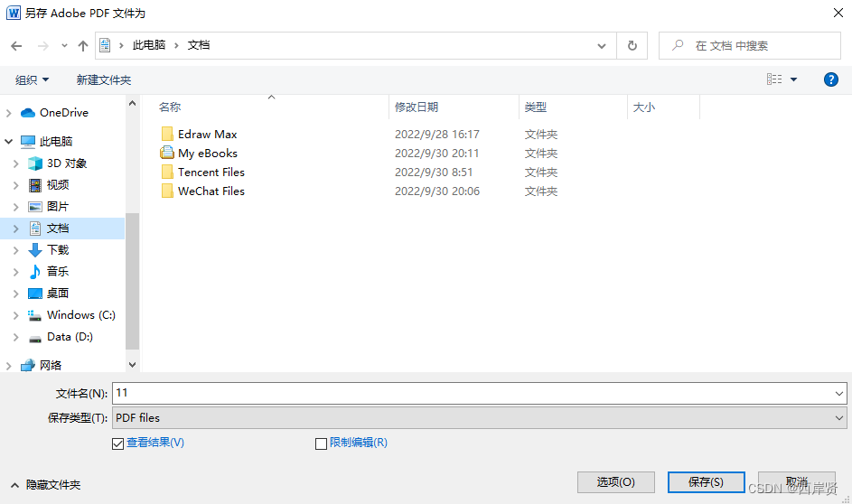Sort files by the 类型 column

point(535,107)
